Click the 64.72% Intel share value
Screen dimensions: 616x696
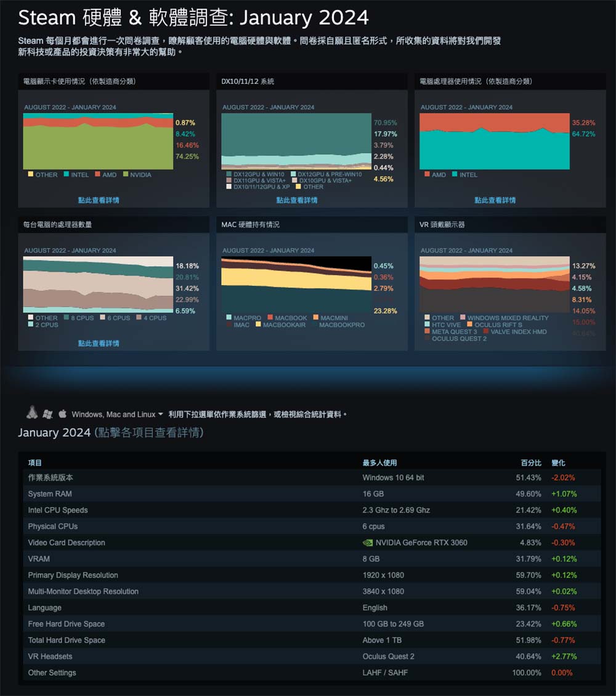(583, 134)
